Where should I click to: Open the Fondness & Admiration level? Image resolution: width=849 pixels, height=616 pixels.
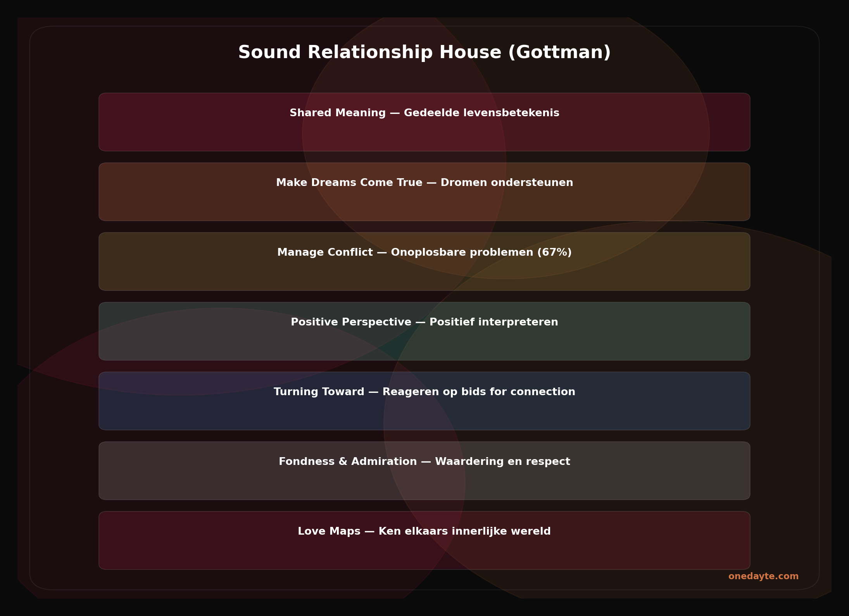tap(424, 471)
